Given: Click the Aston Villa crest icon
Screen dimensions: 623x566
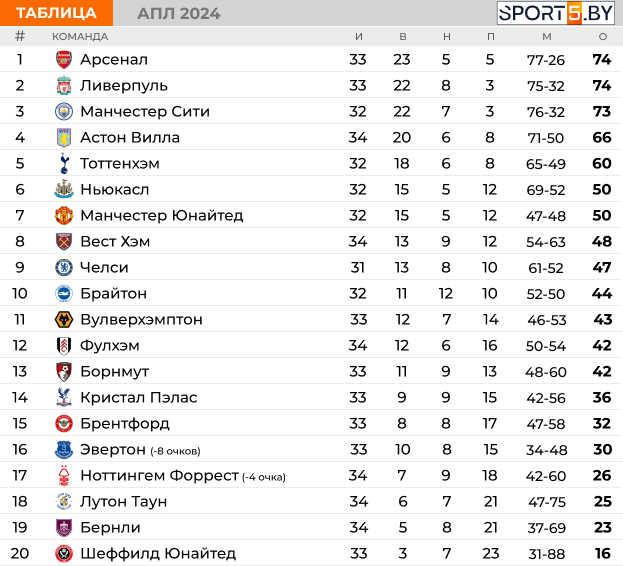Looking at the screenshot, I should click(64, 137).
